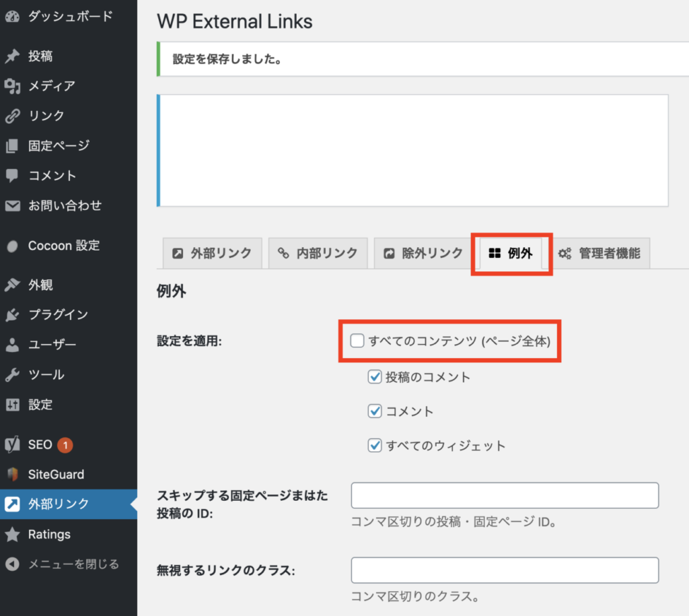
Task: Click メニューを閉じる to collapse sidebar
Action: click(x=69, y=563)
